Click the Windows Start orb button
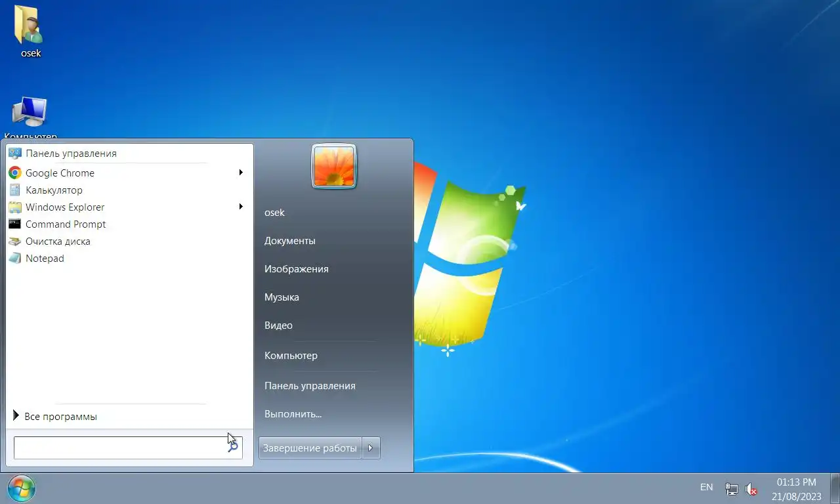 21,488
